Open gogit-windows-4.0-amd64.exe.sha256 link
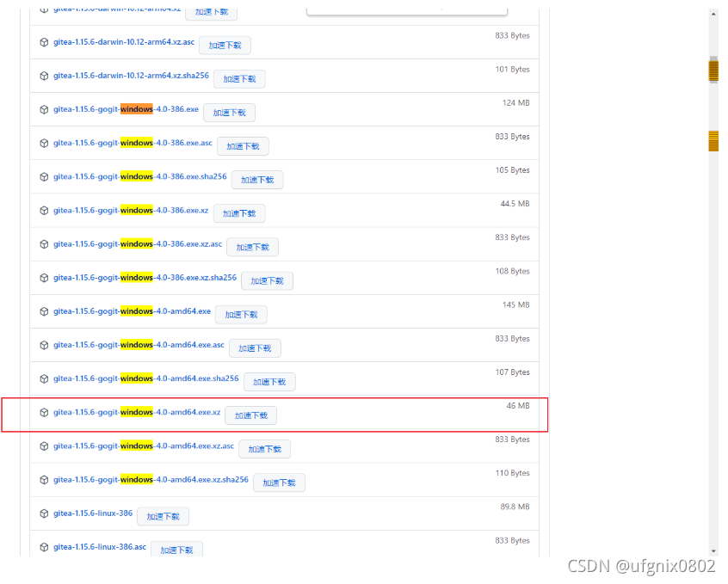The width and height of the screenshot is (728, 584). point(145,378)
